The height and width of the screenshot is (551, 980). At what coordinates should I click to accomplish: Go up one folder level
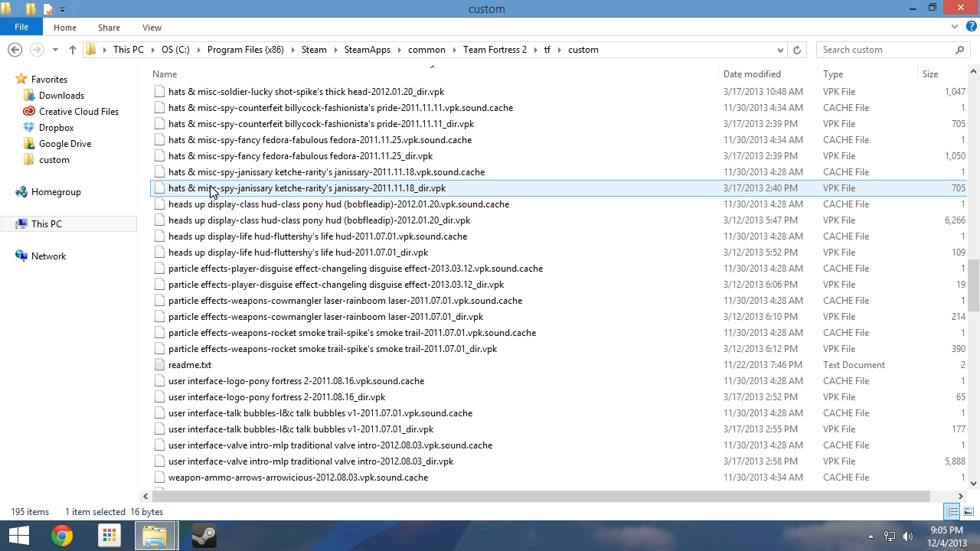click(73, 50)
